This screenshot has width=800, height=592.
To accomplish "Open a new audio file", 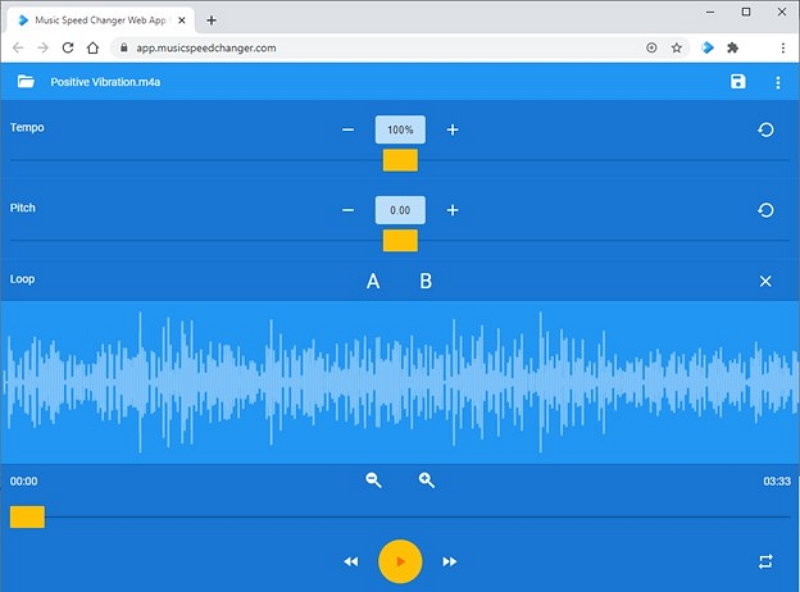I will (25, 81).
